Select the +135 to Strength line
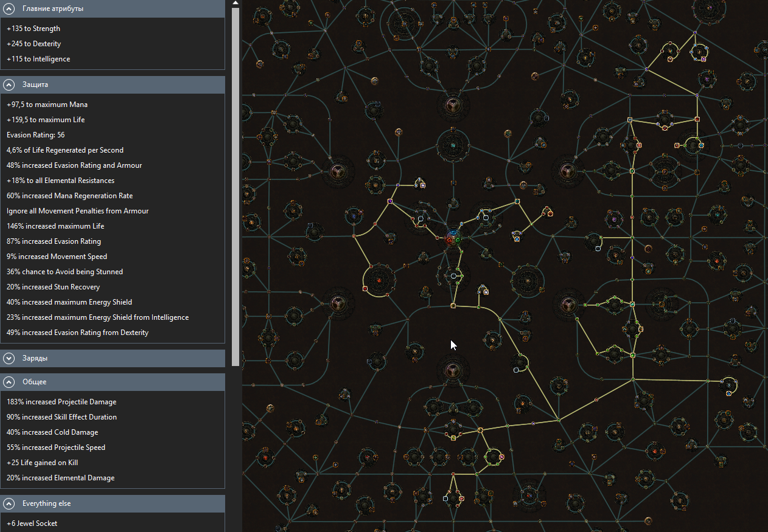 coord(33,29)
